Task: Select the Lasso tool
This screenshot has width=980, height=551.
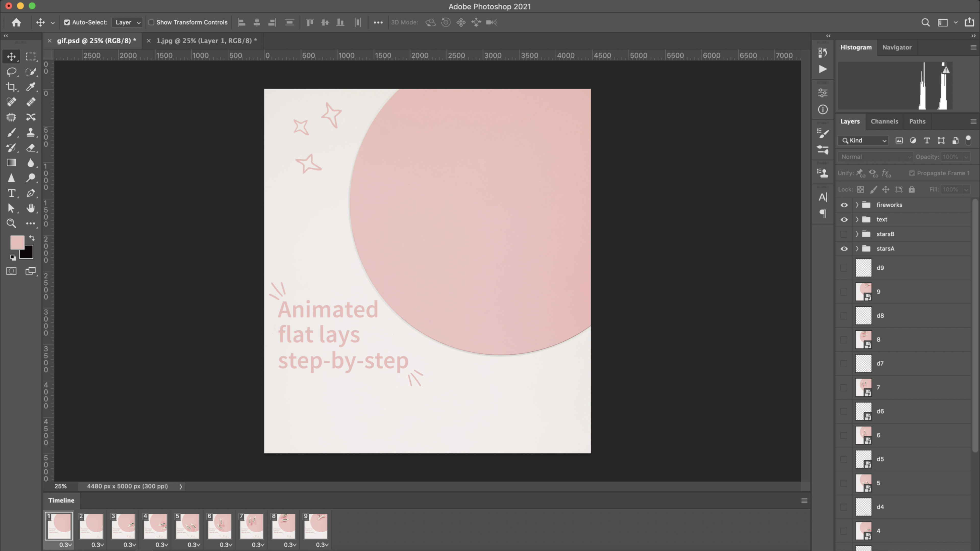Action: [11, 72]
